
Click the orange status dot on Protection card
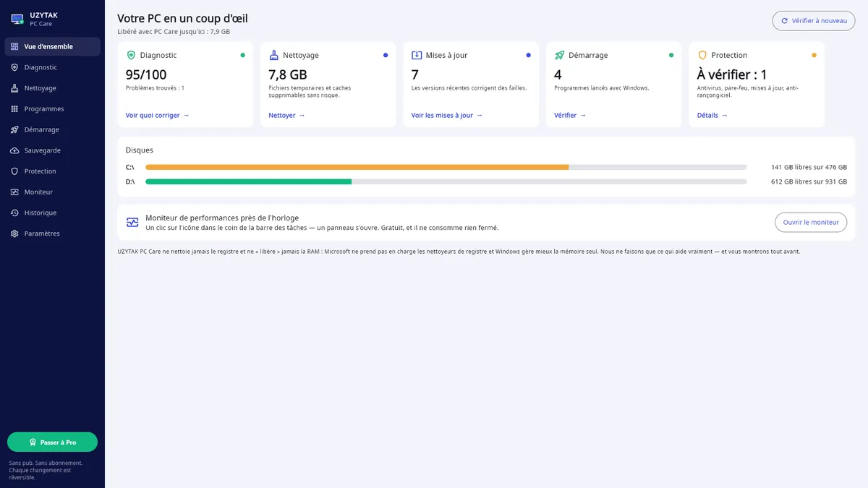[x=814, y=55]
